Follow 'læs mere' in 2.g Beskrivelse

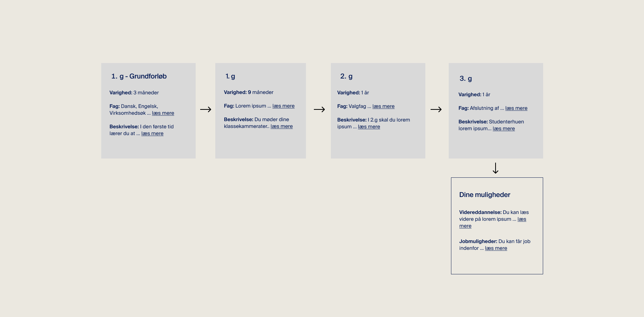tap(369, 127)
